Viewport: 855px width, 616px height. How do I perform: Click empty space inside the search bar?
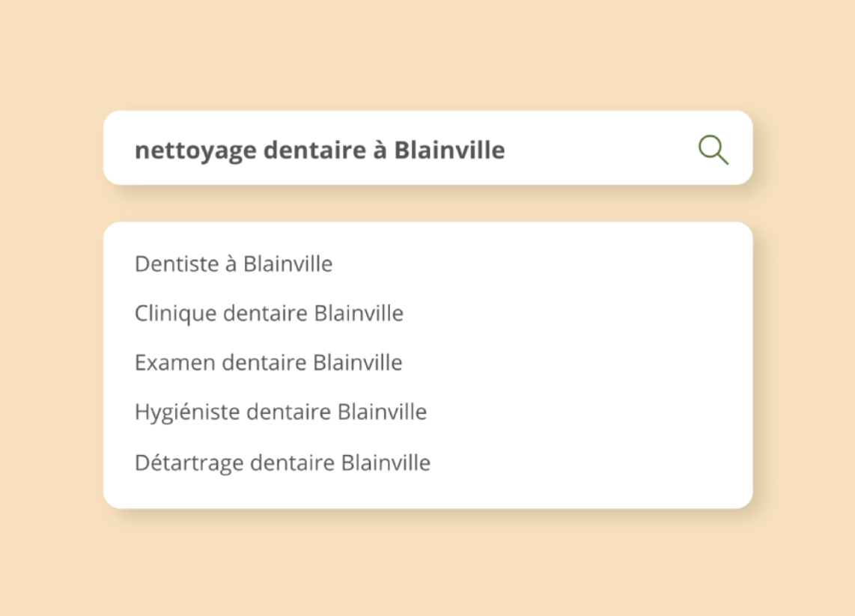click(x=600, y=148)
